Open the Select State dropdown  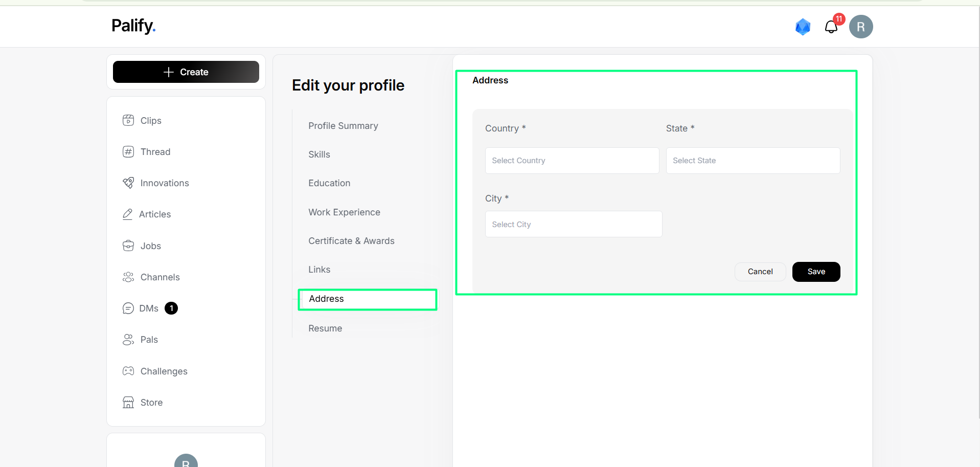pos(753,161)
